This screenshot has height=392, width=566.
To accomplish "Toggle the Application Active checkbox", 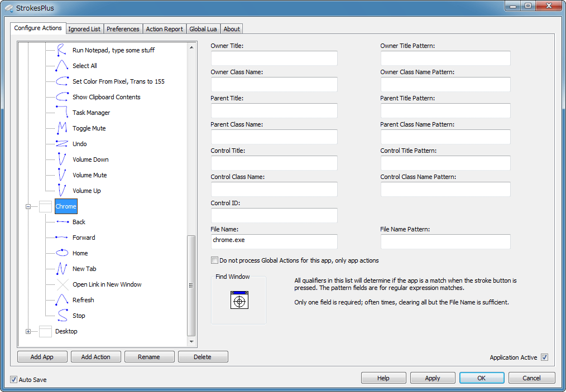I will point(545,357).
